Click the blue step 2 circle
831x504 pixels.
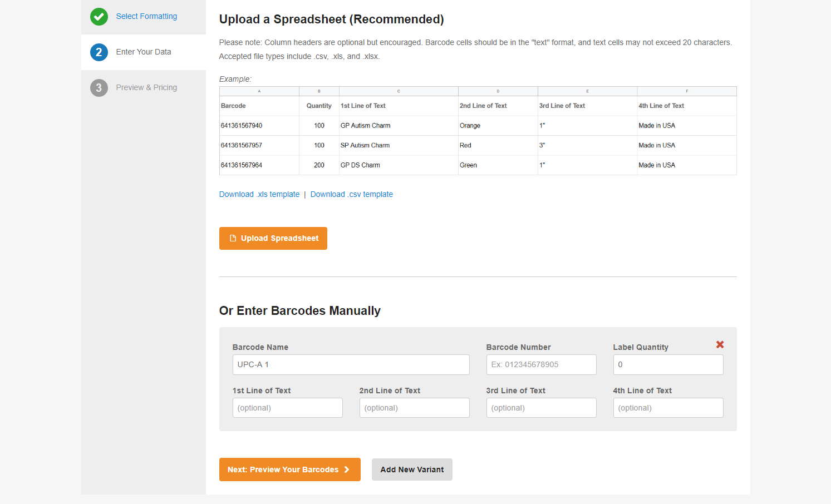pos(99,52)
